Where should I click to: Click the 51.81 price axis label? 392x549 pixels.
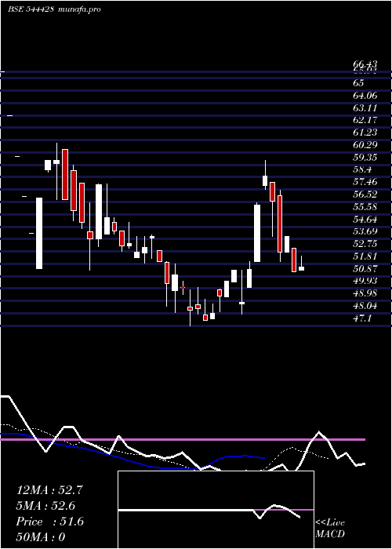click(x=365, y=256)
